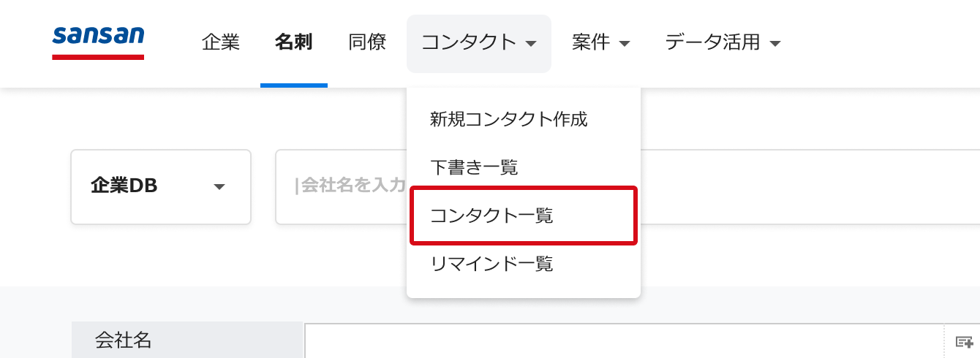Choose 新規コンタクト作成 from the menu
This screenshot has width=980, height=358.
click(509, 119)
